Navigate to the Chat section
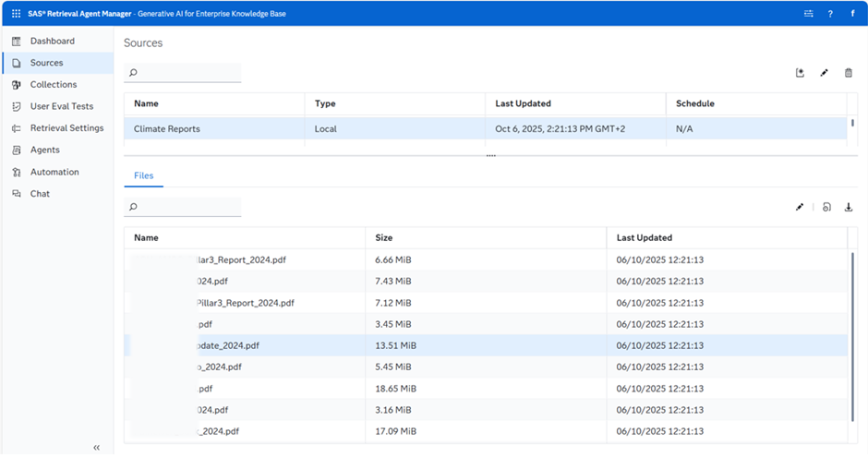Screen dimensions: 868x469 point(40,194)
